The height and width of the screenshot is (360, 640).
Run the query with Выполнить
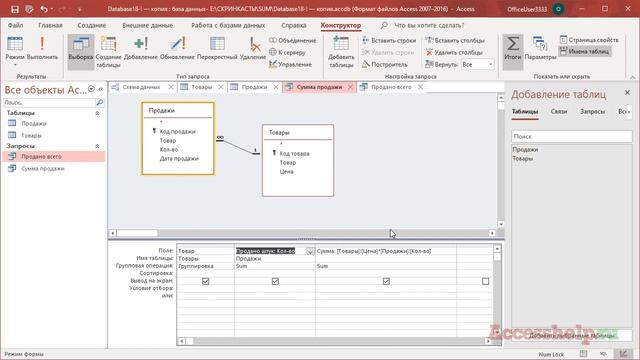[x=42, y=48]
